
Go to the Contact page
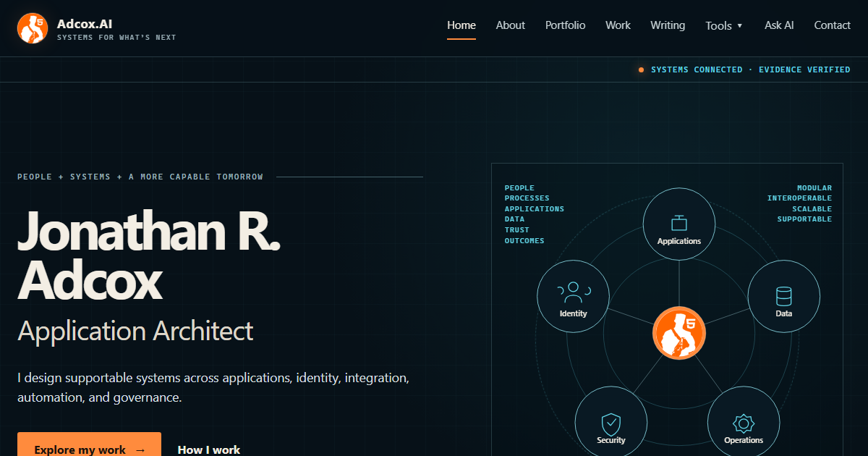coord(833,25)
